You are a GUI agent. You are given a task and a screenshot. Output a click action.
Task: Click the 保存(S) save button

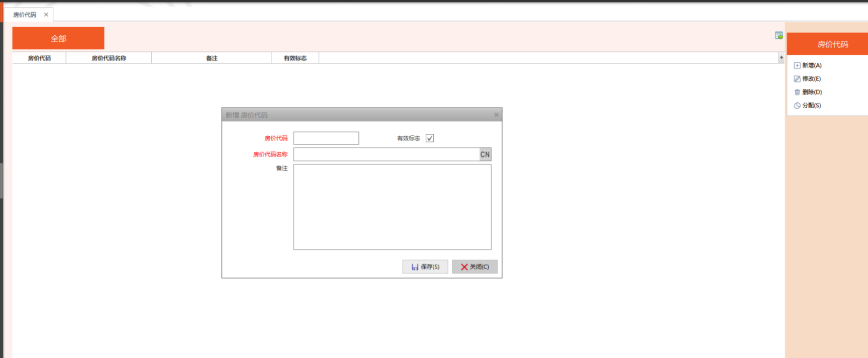click(x=425, y=267)
